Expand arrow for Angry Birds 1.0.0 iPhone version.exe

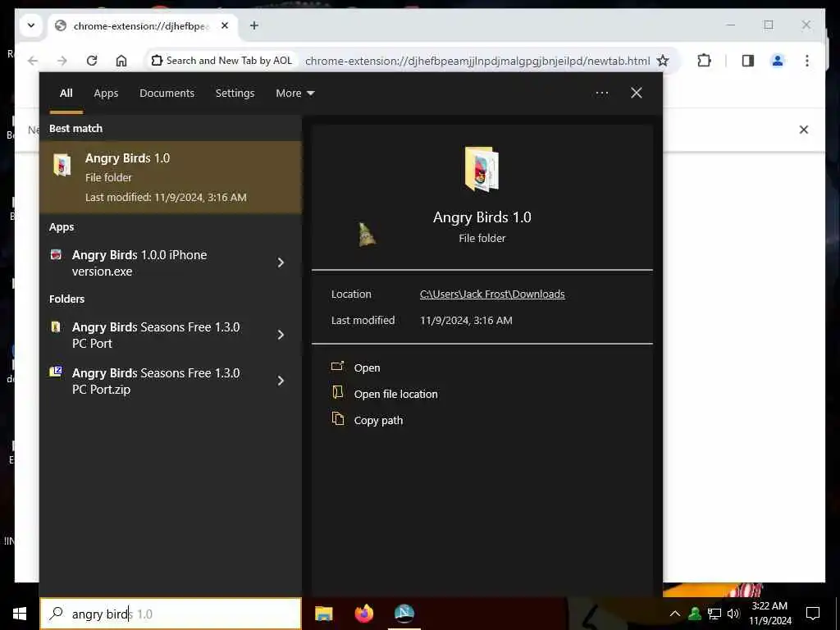pos(281,262)
